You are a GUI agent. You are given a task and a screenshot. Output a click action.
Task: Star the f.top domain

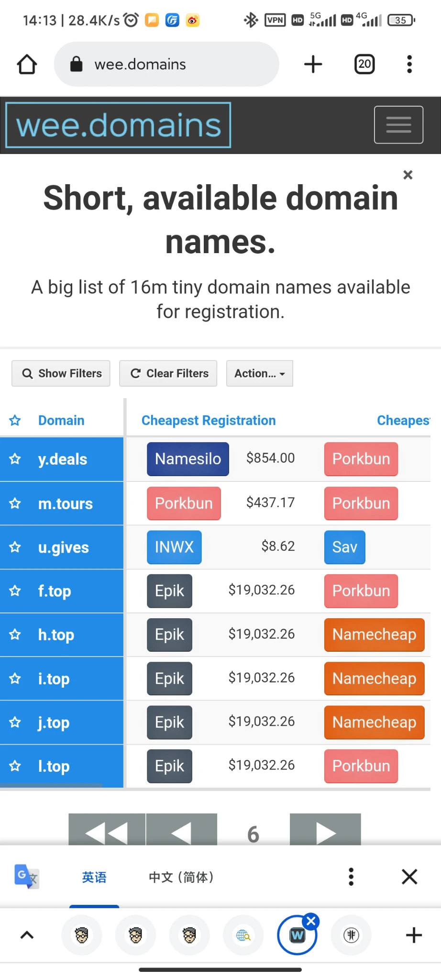[x=15, y=591]
